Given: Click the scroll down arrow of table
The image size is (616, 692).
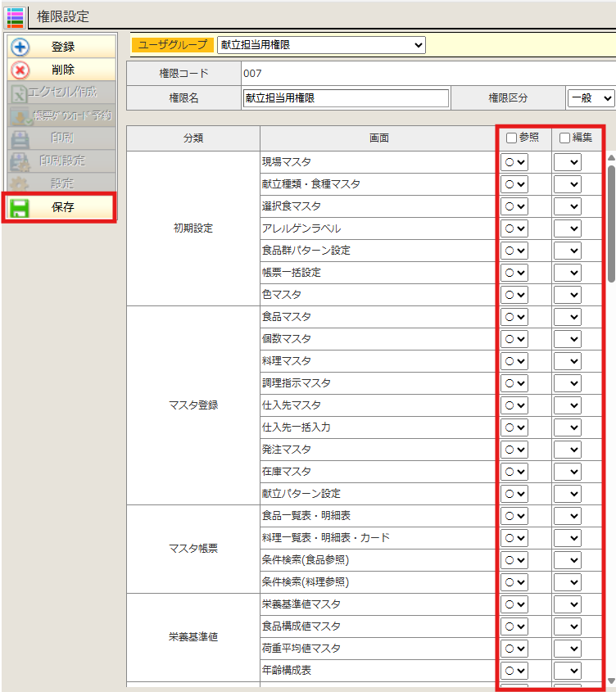Looking at the screenshot, I should point(610,681).
